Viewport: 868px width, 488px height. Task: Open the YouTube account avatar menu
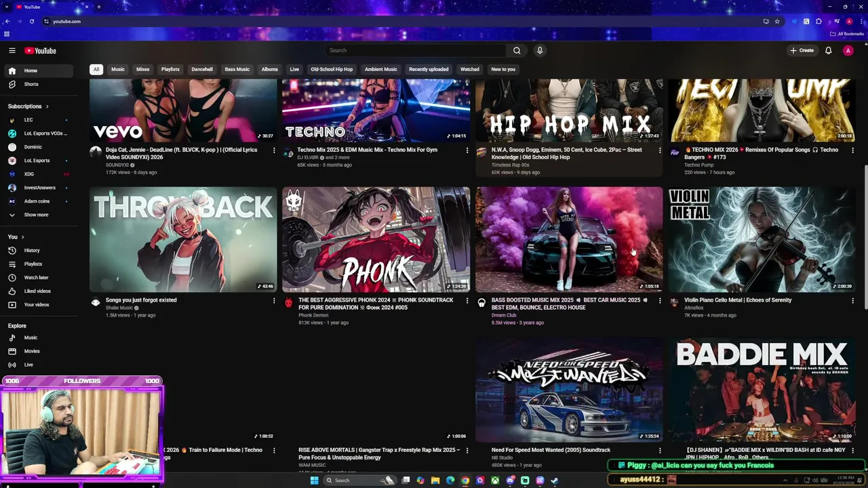coord(848,50)
